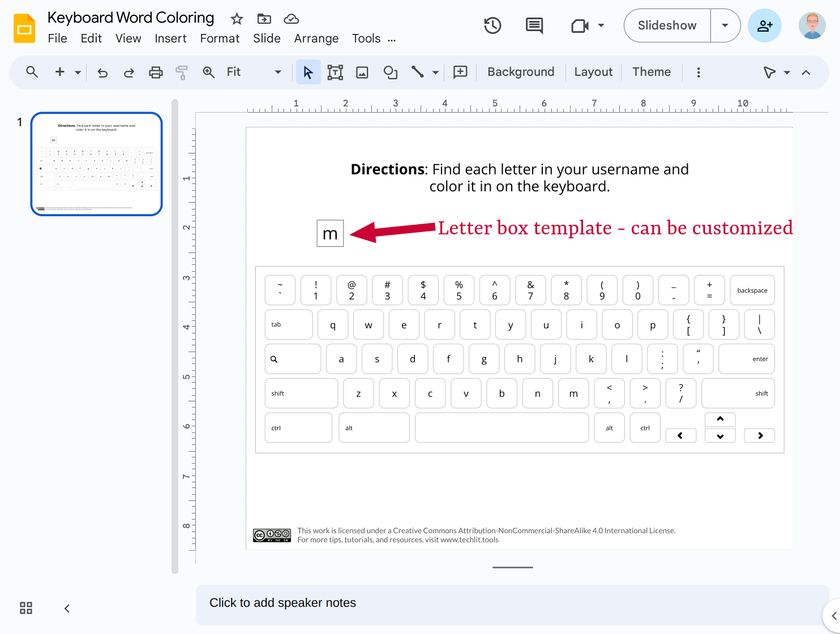The height and width of the screenshot is (634, 840).
Task: Open the video call options dropdown arrow
Action: tap(601, 25)
